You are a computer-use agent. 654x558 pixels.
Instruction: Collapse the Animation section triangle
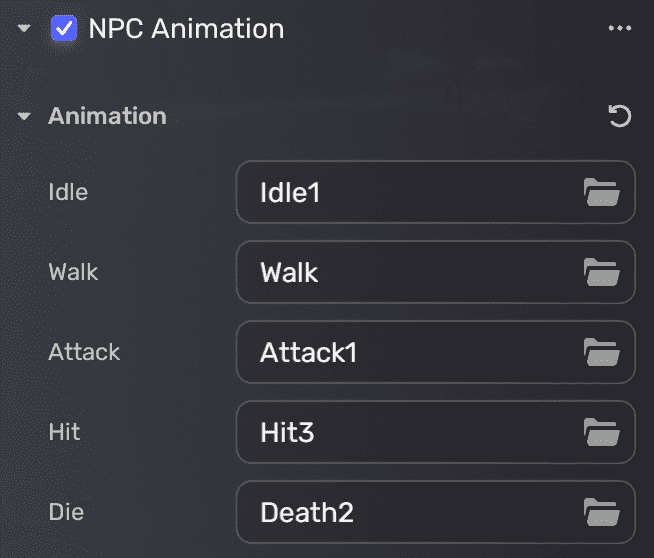[x=24, y=116]
